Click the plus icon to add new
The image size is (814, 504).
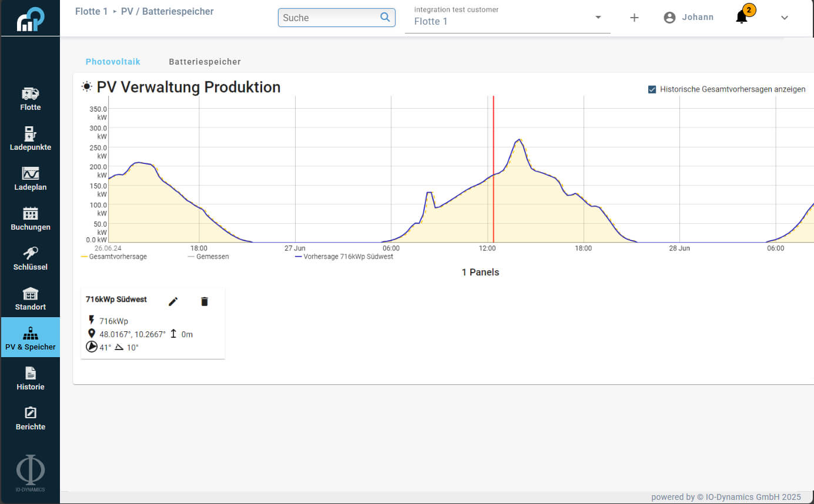[634, 18]
